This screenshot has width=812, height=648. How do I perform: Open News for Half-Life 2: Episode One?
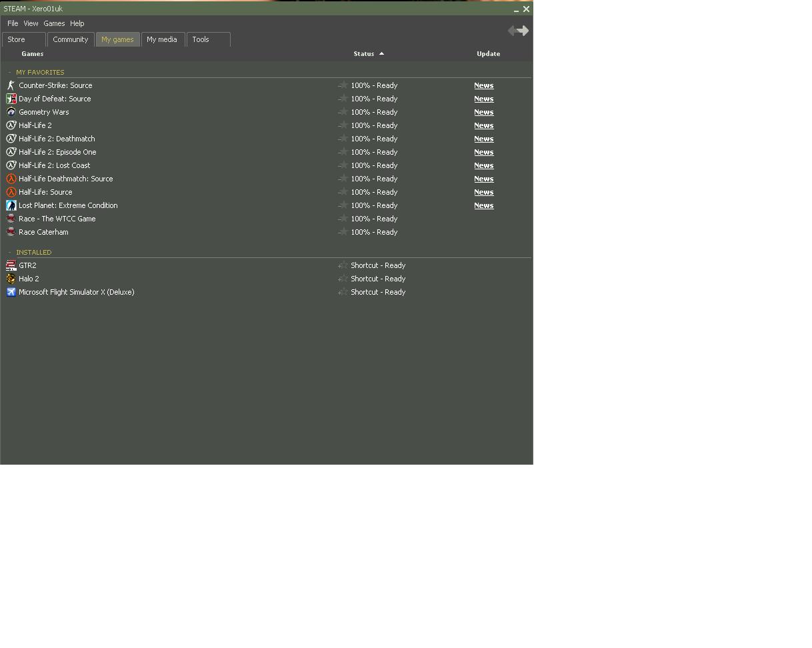[484, 152]
